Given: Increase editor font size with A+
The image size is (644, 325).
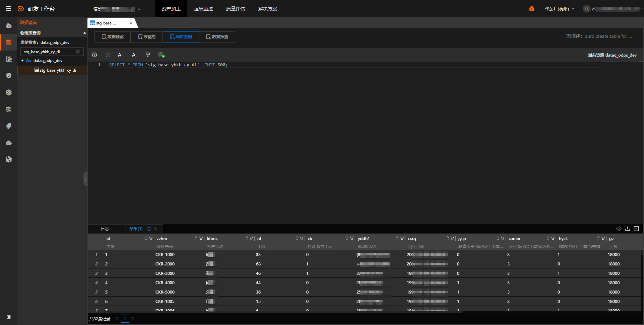Looking at the screenshot, I should pos(121,55).
